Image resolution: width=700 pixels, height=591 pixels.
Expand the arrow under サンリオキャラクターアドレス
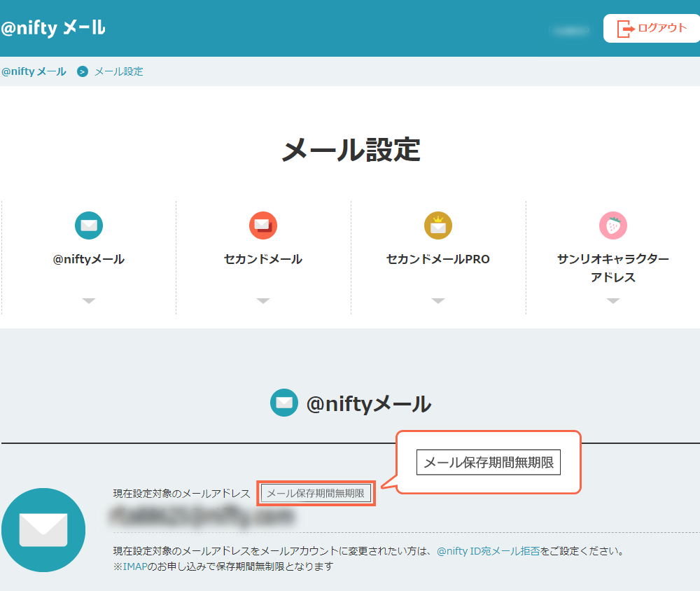(x=613, y=300)
